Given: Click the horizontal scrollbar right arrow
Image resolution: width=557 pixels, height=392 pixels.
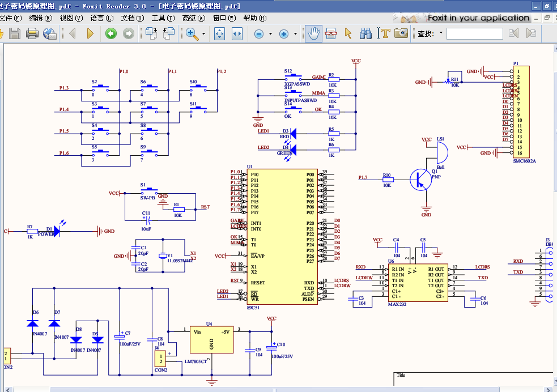Looking at the screenshot, I should [x=549, y=389].
